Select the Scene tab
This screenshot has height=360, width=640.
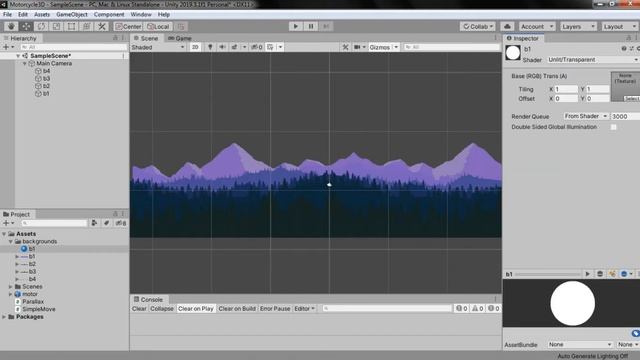(146, 38)
